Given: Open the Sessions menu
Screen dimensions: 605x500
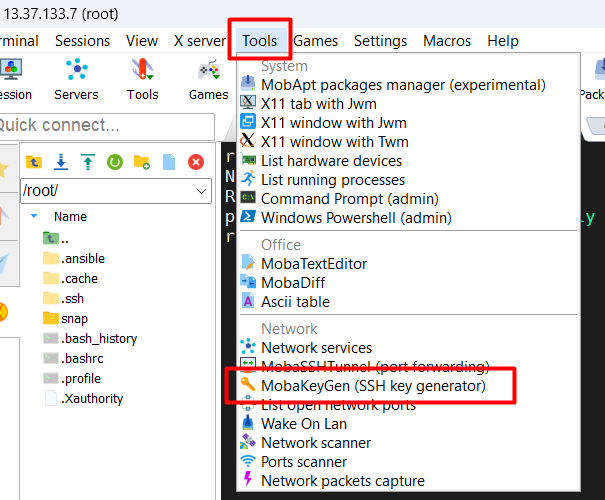Looking at the screenshot, I should click(x=83, y=41).
